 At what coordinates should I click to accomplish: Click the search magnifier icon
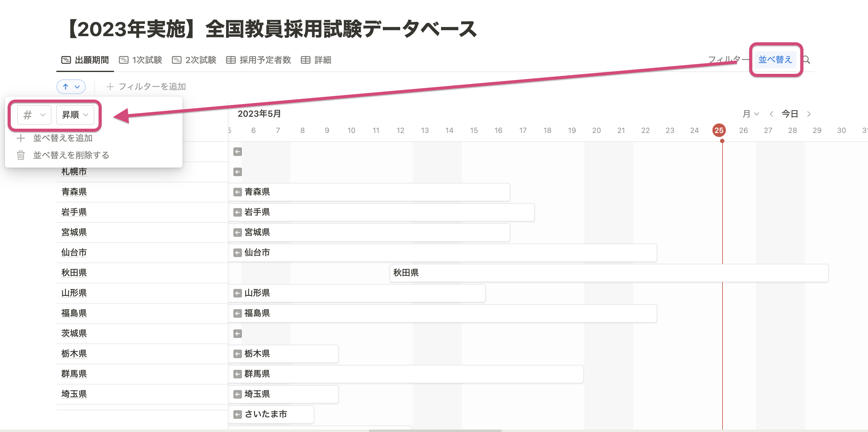click(806, 60)
